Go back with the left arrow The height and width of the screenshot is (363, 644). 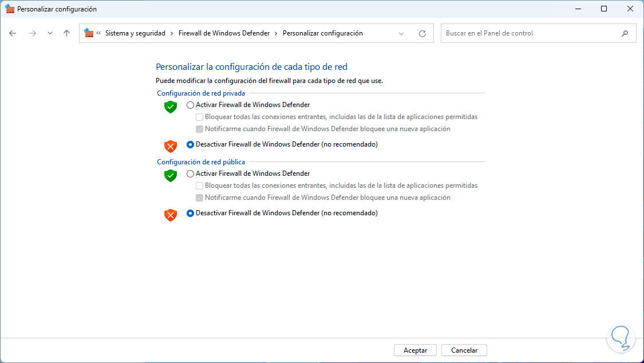(x=13, y=33)
